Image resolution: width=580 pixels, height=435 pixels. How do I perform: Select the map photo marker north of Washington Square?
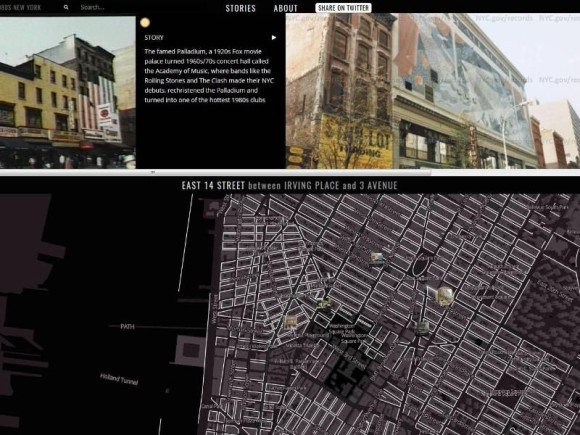pos(377,260)
